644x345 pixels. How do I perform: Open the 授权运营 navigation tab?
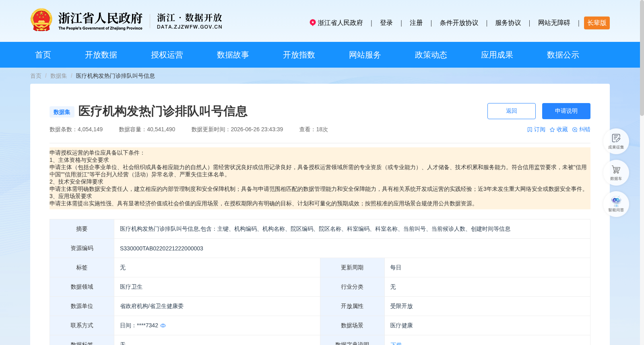tap(167, 55)
